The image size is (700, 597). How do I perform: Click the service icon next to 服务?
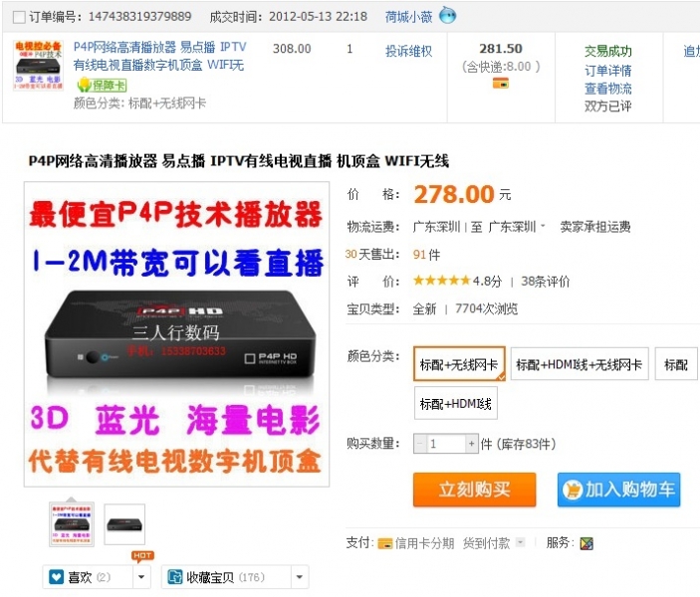click(x=586, y=543)
